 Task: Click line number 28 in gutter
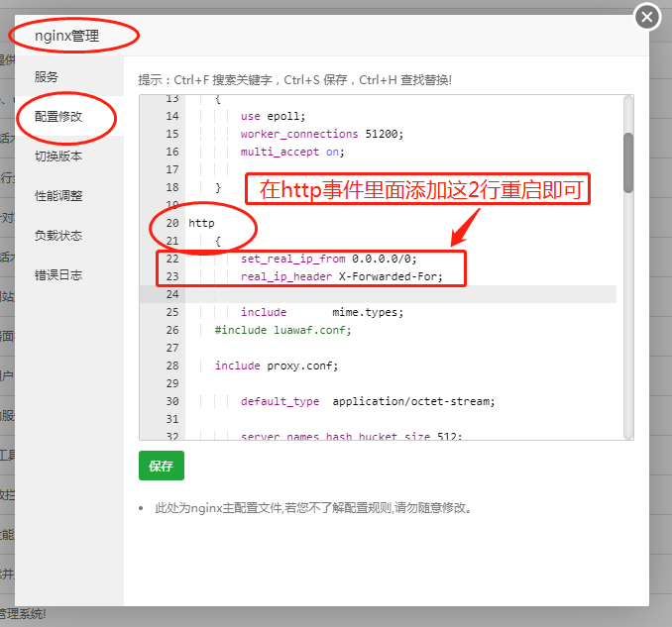172,366
